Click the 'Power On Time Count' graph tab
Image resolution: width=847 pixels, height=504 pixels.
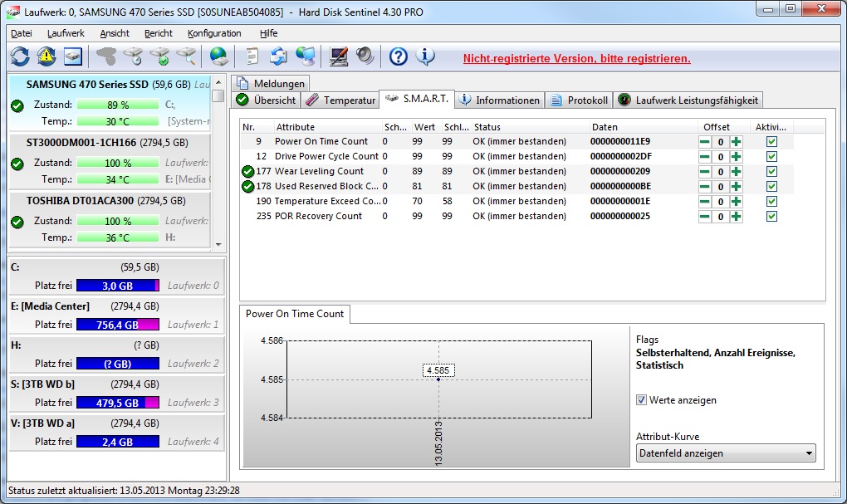(x=295, y=314)
